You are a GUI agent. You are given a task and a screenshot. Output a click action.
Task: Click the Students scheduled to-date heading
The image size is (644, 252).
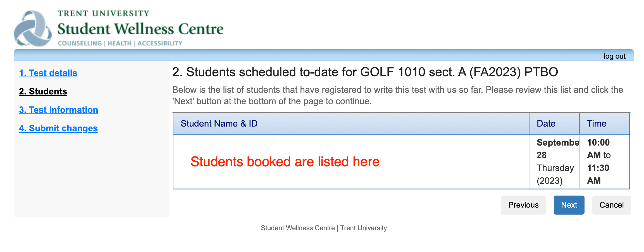pos(365,72)
